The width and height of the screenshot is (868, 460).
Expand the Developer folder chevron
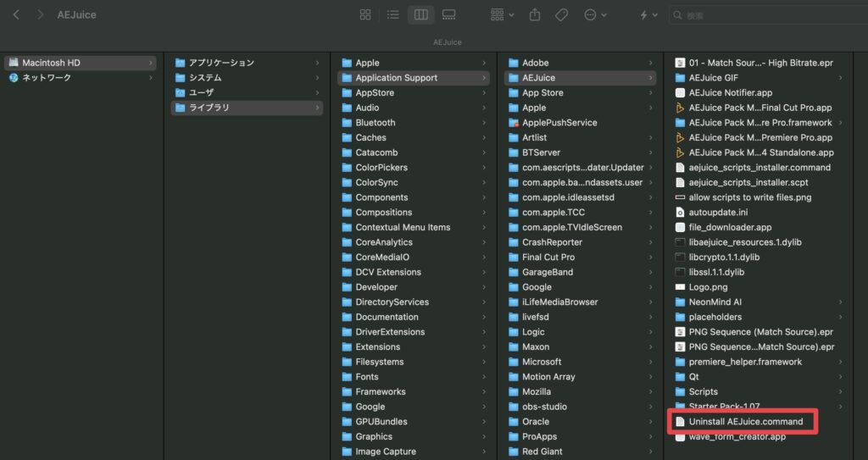coord(484,286)
